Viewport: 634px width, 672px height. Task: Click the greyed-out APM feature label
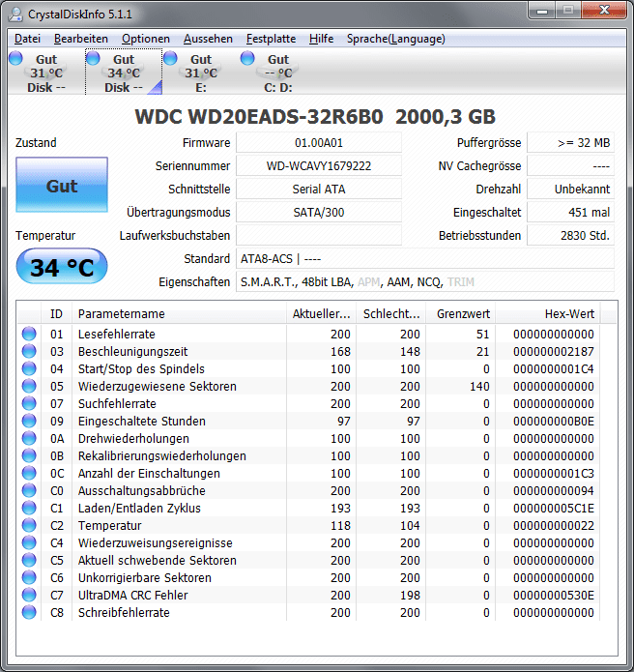[368, 282]
